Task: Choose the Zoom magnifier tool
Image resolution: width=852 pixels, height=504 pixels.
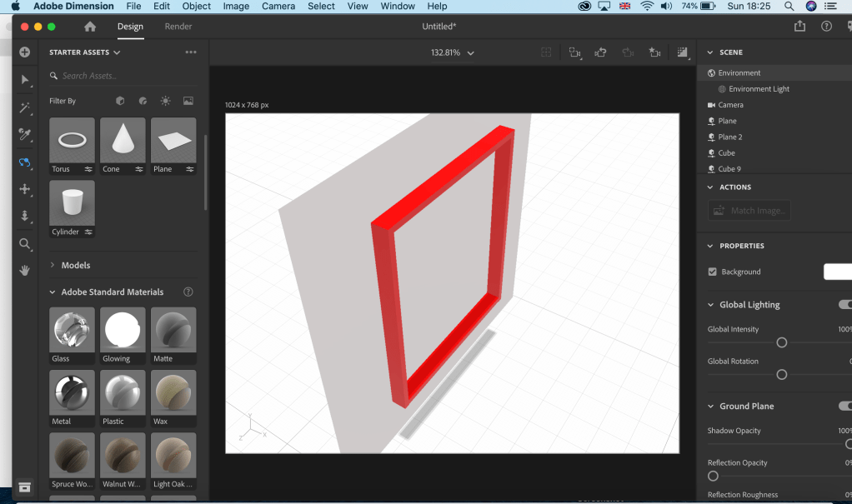Action: coord(25,244)
